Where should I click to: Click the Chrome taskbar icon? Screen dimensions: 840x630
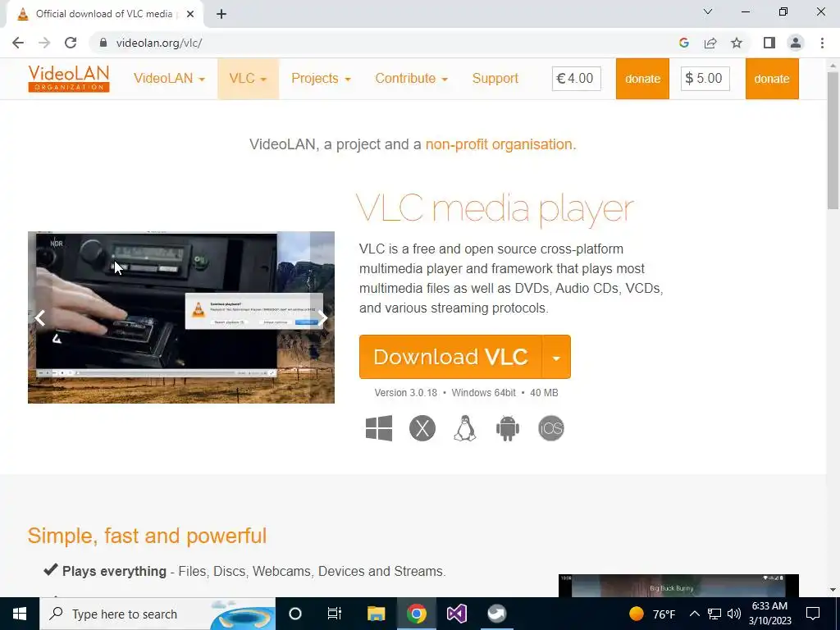pos(416,614)
